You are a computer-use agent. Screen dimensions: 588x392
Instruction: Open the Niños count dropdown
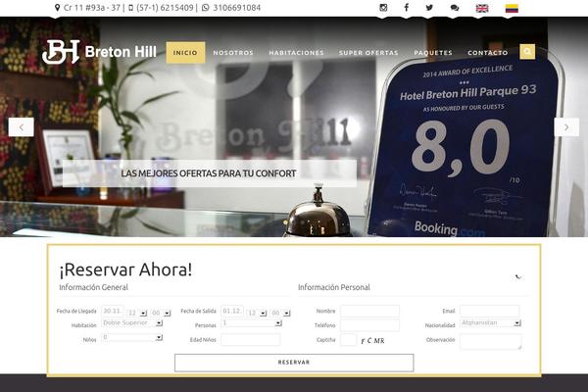[132, 337]
